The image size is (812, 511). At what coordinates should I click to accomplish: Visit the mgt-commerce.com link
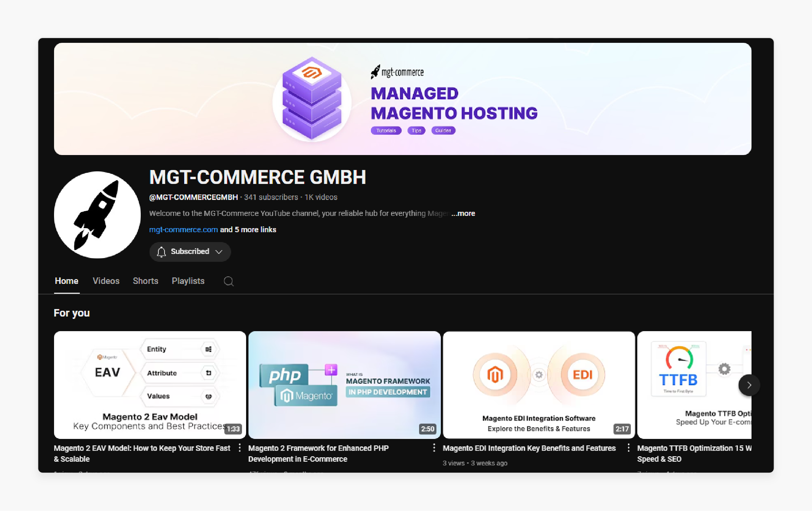pyautogui.click(x=183, y=229)
